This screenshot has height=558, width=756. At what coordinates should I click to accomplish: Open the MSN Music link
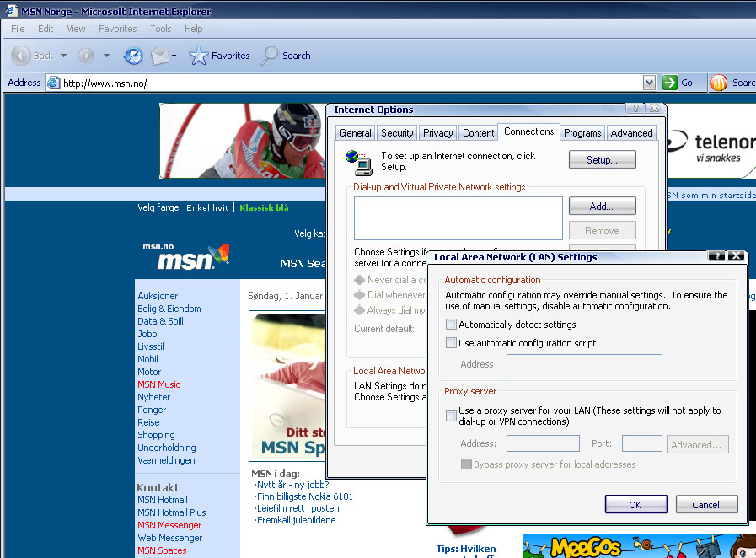point(158,384)
